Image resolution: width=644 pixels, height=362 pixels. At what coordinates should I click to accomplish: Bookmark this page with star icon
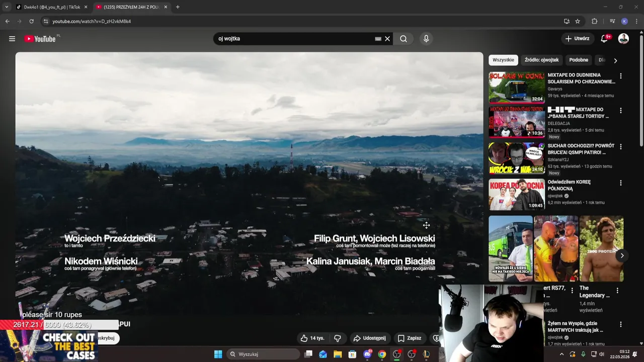click(578, 21)
